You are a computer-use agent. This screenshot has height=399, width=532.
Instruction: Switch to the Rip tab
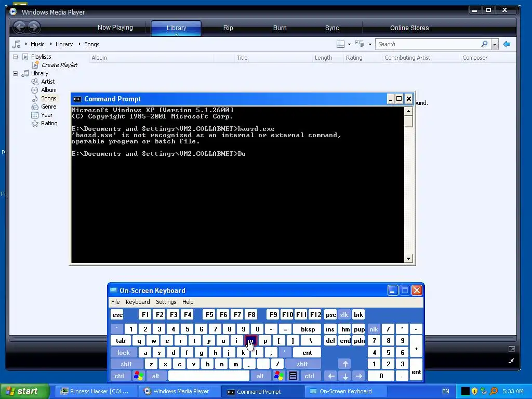coord(228,28)
